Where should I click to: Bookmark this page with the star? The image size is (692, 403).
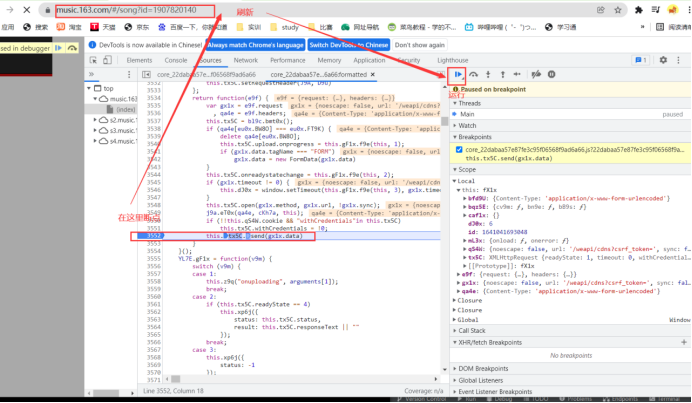click(617, 10)
